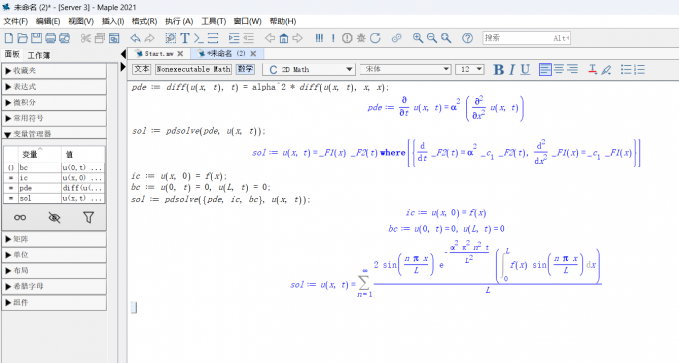Viewport: 679px width, 363px height.
Task: Toggle the bulleted list format
Action: coord(626,69)
